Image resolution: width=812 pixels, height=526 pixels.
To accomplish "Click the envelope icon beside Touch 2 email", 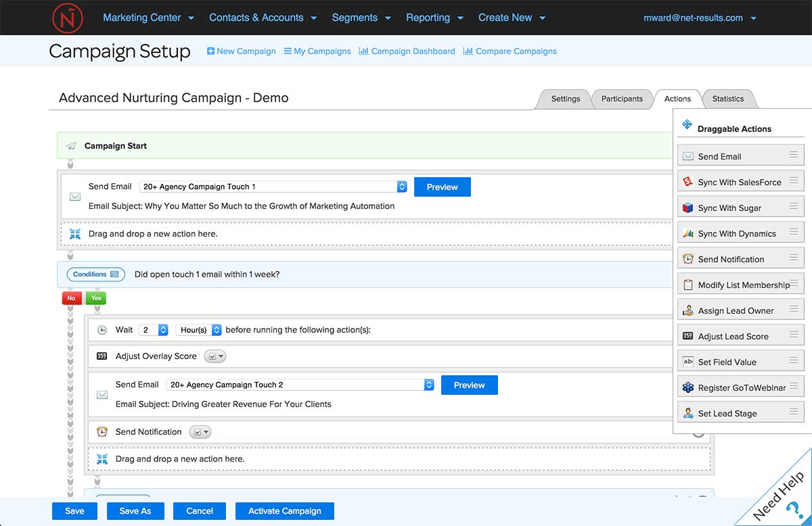I will (102, 394).
